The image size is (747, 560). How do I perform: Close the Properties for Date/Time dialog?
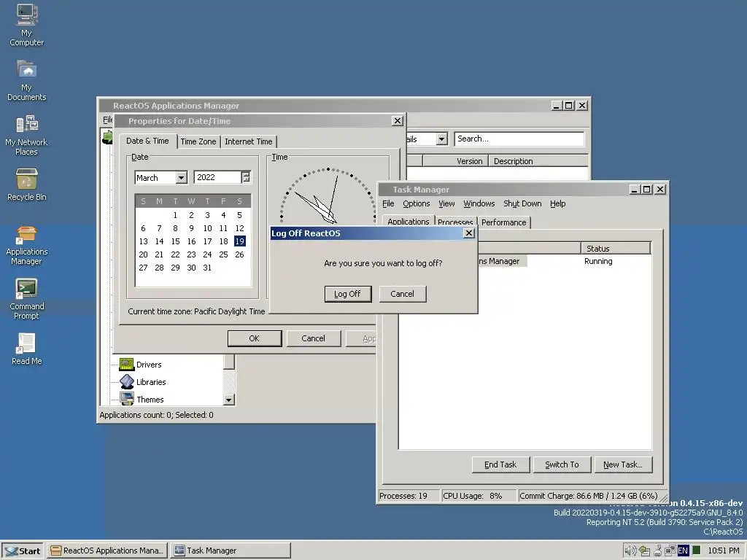(x=398, y=121)
